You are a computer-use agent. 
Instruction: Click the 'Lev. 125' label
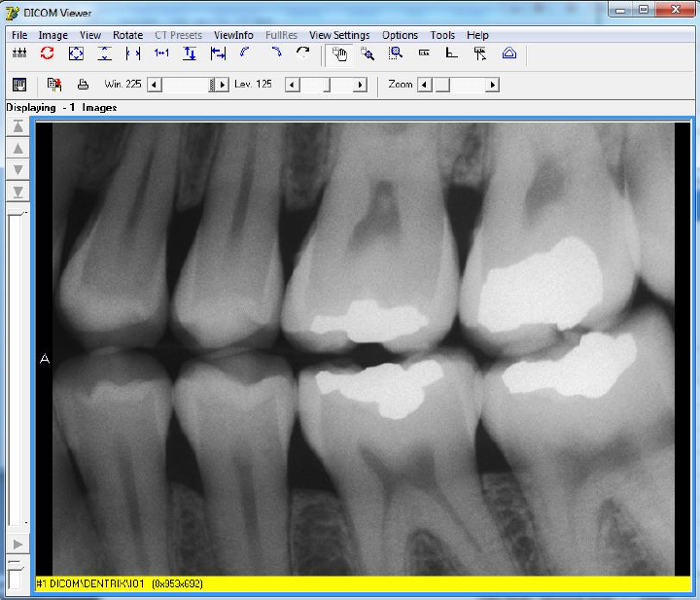(253, 84)
